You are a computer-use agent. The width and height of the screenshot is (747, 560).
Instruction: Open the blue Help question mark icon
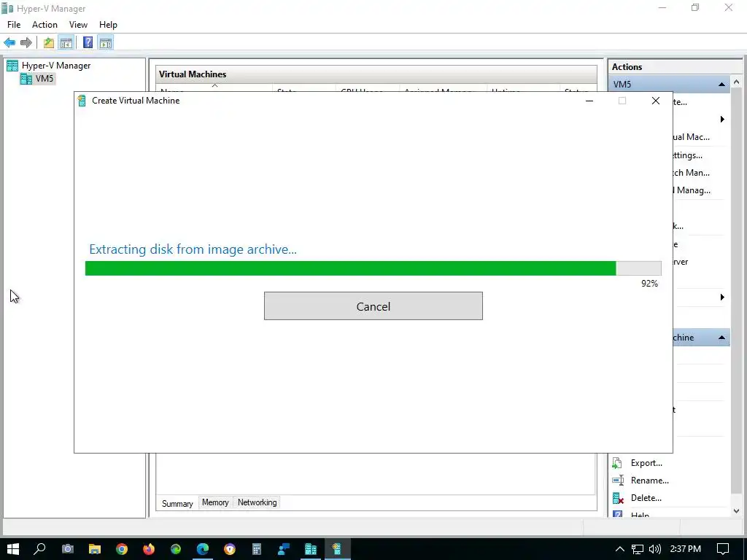pyautogui.click(x=88, y=43)
